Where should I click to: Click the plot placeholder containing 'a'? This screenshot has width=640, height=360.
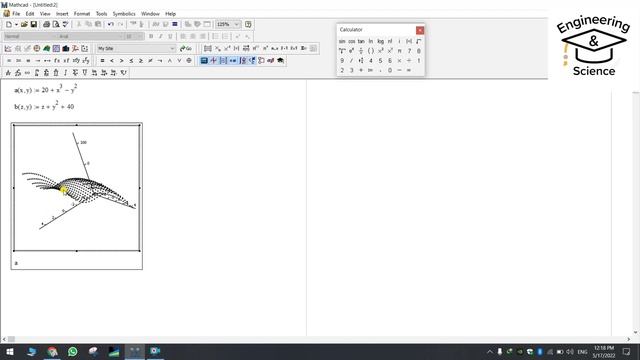[x=16, y=263]
